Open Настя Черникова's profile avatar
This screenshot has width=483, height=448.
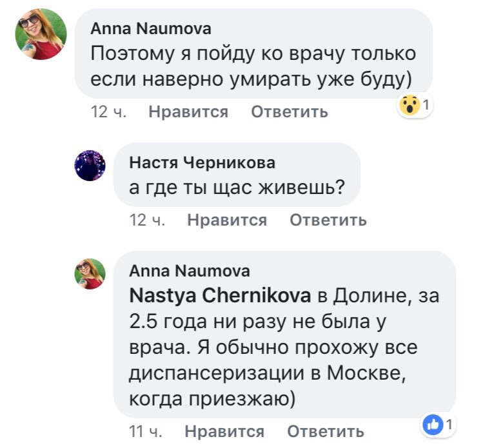click(90, 165)
